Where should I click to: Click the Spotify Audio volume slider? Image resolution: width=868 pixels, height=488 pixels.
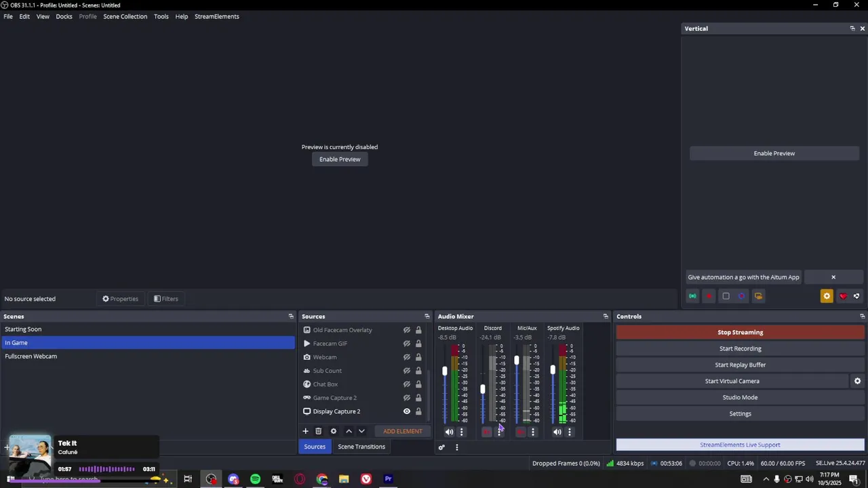(553, 369)
